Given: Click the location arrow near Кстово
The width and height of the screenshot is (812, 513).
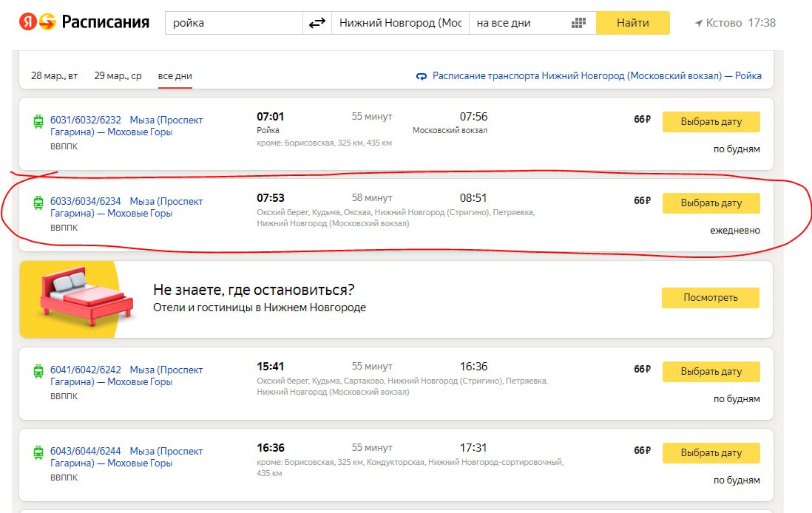Looking at the screenshot, I should [x=699, y=24].
